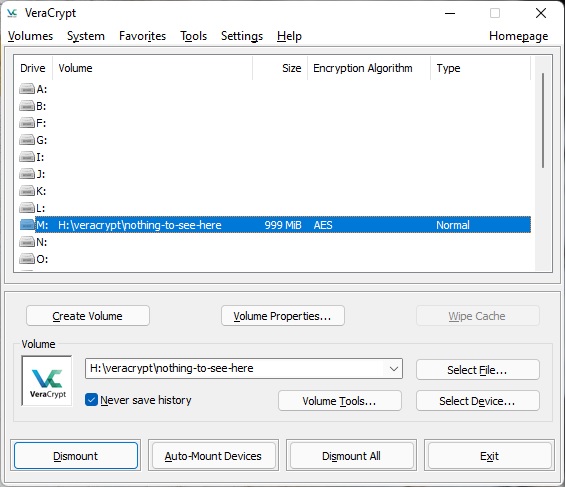565x487 pixels.
Task: Click the drive F: icon
Action: pyautogui.click(x=27, y=123)
